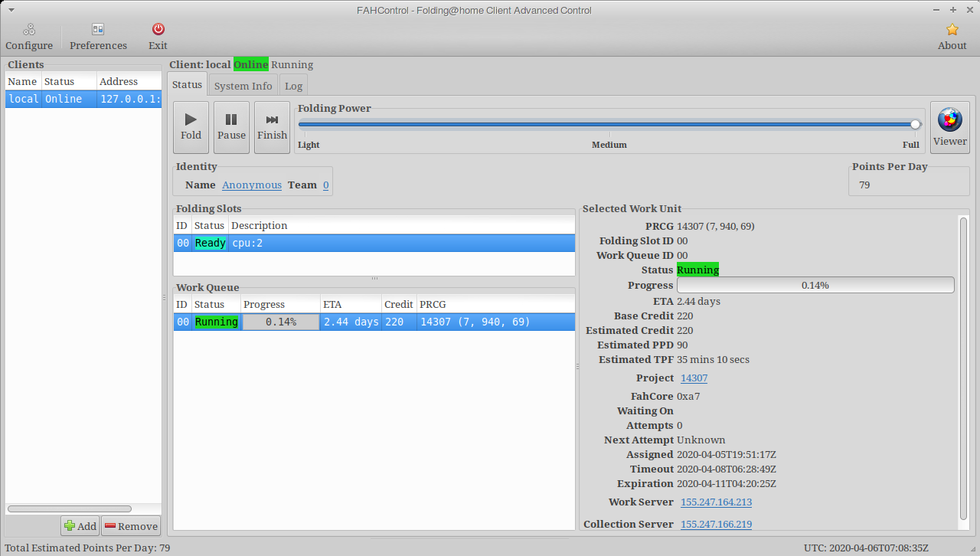Click the Timeout timestamp 2020-04-08T06:28:49Z
The width and height of the screenshot is (980, 556).
[727, 469]
